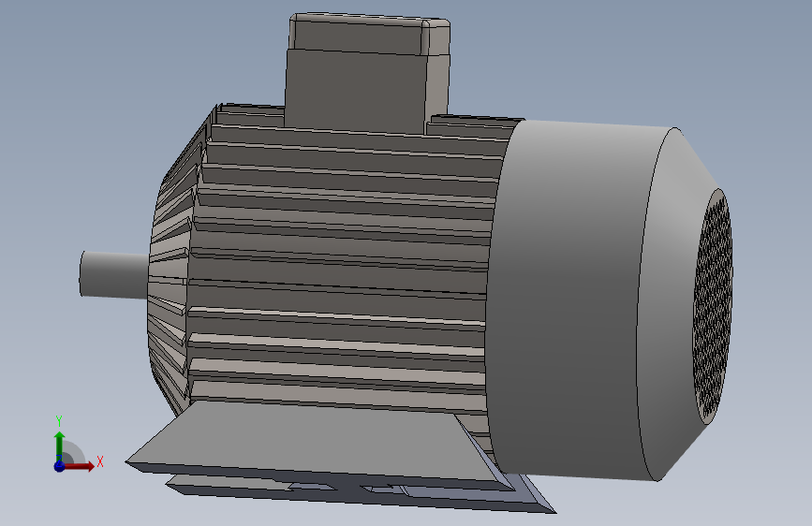Screen dimensions: 812x526
Task: Click the red X axis of orientation triad
Action: click(79, 466)
